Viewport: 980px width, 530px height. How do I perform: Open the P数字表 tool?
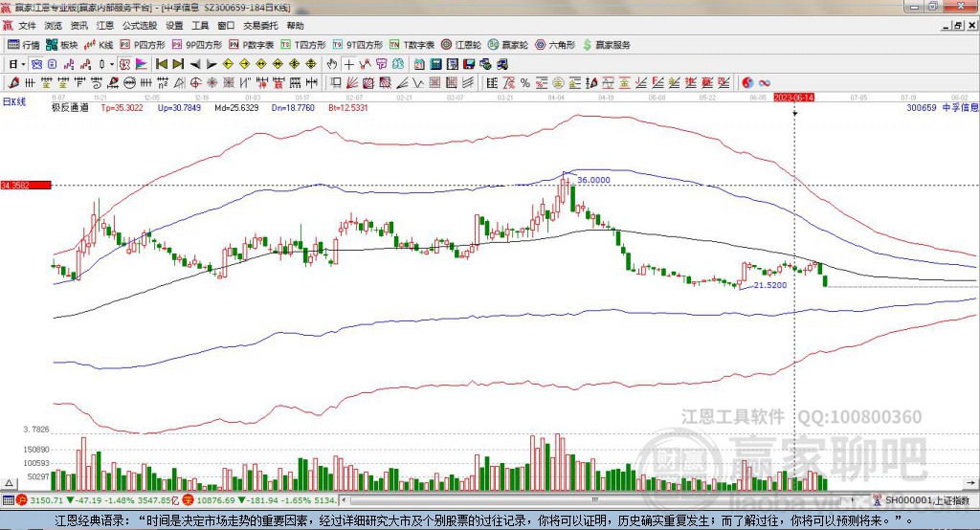point(252,45)
